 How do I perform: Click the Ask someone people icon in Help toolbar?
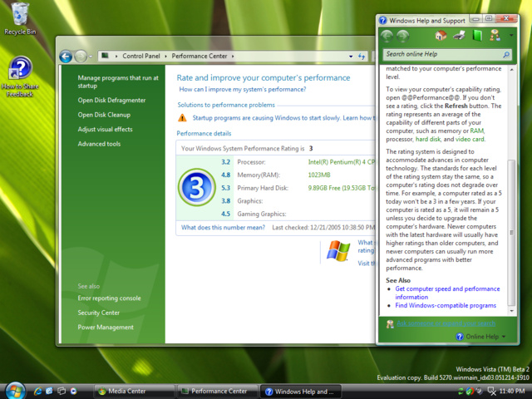click(495, 35)
